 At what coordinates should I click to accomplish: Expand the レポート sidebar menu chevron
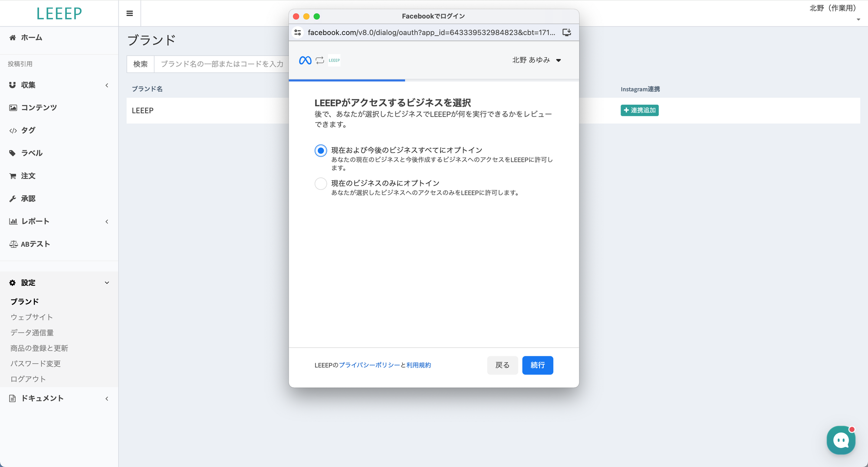tap(107, 222)
